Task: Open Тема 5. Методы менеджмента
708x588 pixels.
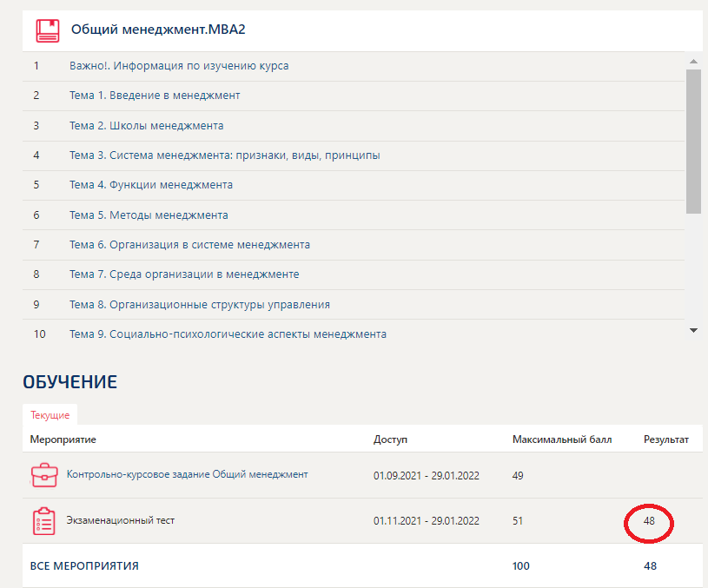Action: (x=149, y=215)
